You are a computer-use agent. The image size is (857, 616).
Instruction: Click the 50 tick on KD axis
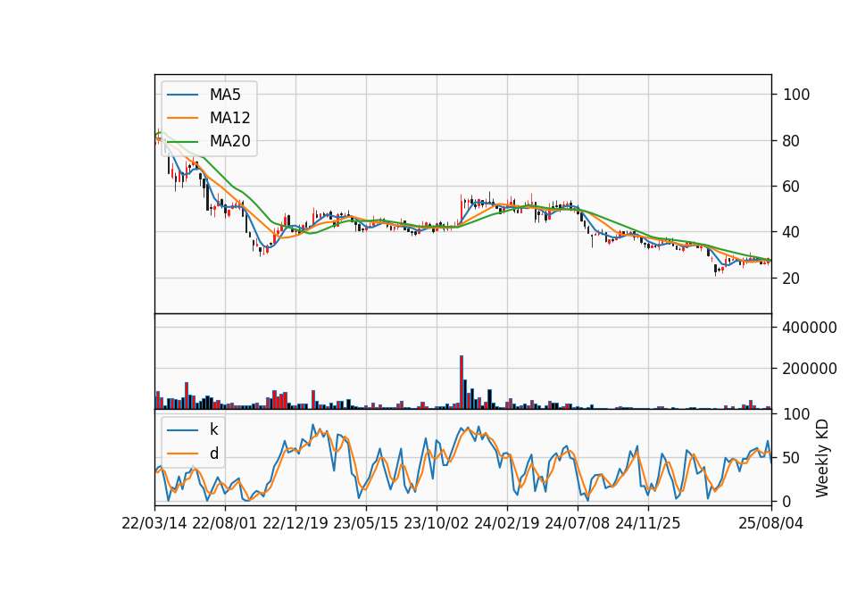[x=792, y=457]
